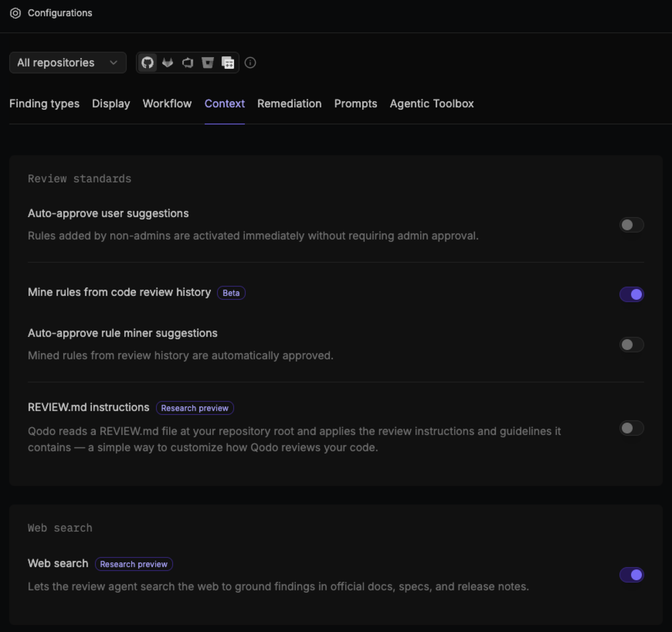Open the All repositories dropdown

click(x=68, y=63)
